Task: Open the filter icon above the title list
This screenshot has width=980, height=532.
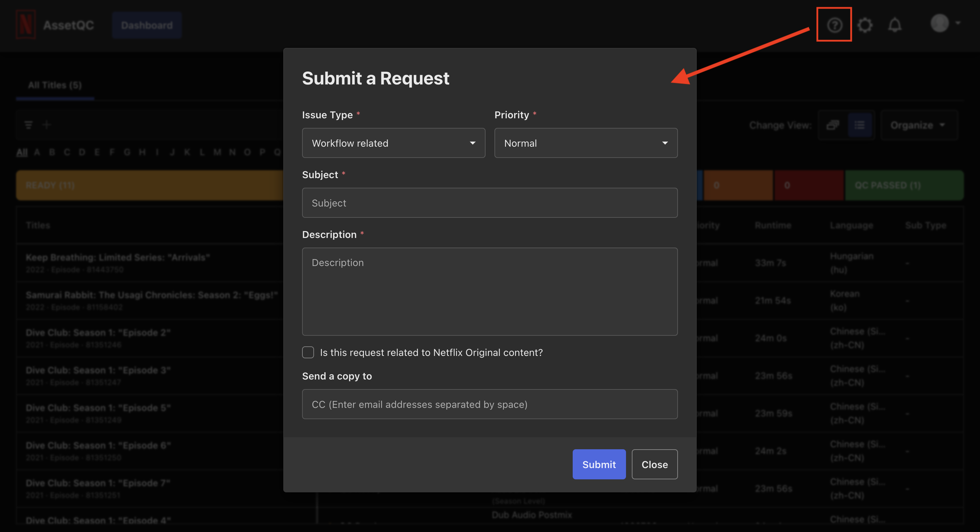Action: tap(29, 124)
